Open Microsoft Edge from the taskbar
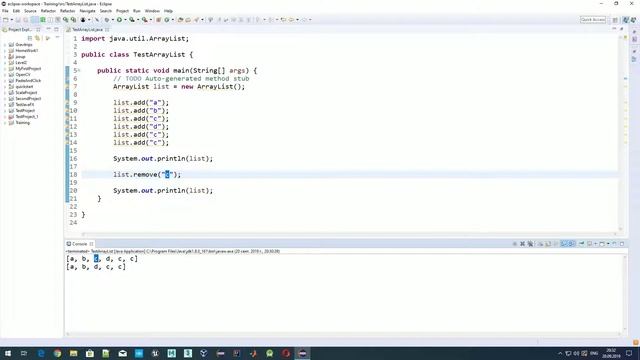The width and height of the screenshot is (640, 360). pos(41,353)
